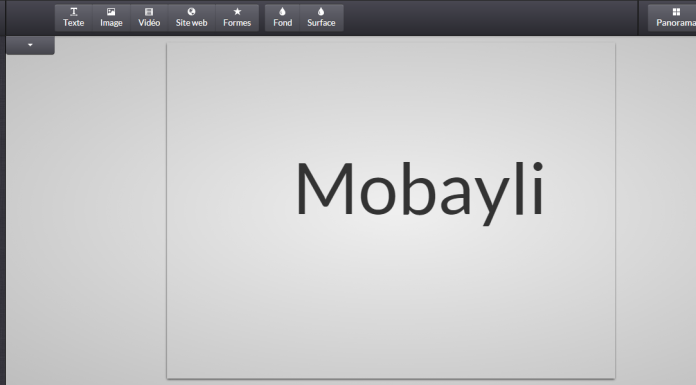
Task: Click the Surface droplet icon
Action: pos(321,12)
